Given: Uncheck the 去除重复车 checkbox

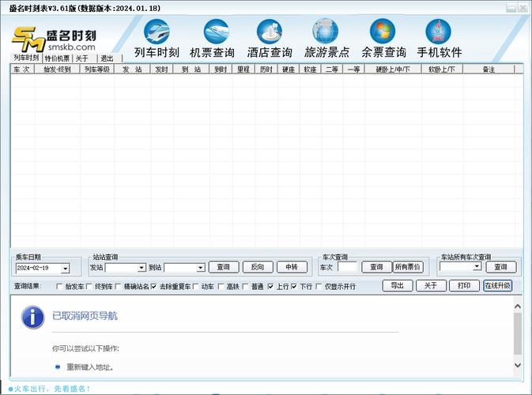Looking at the screenshot, I should (x=153, y=287).
